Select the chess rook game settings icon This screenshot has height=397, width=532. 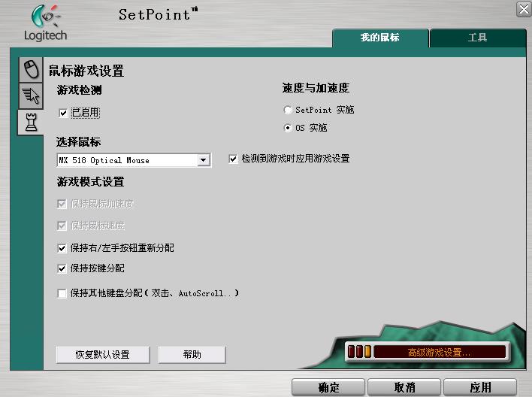[30, 122]
